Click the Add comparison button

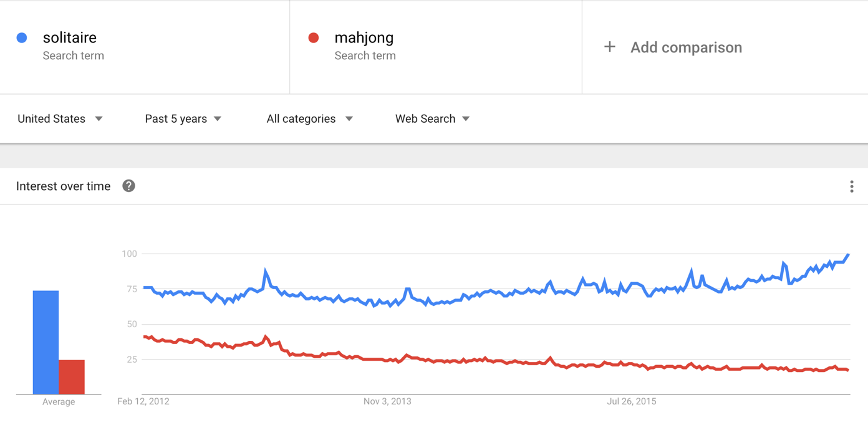pyautogui.click(x=673, y=47)
